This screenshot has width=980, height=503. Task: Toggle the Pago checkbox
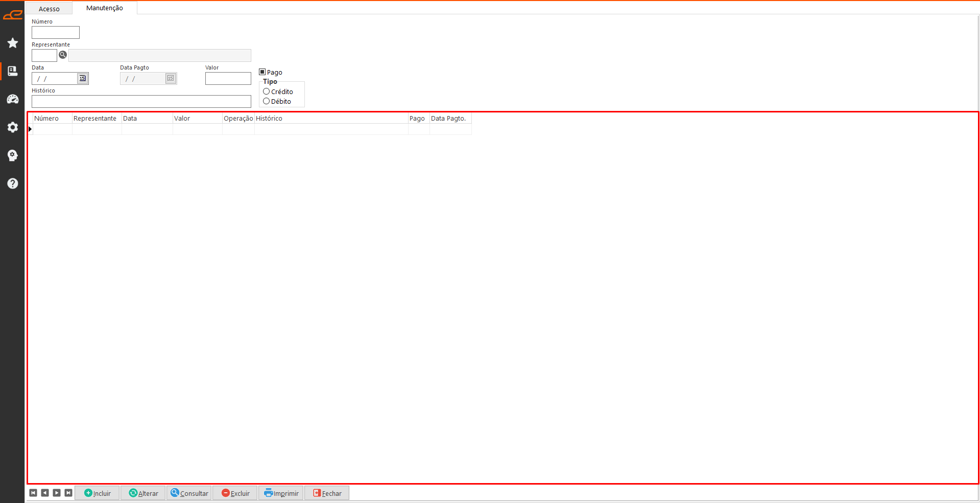pos(262,72)
